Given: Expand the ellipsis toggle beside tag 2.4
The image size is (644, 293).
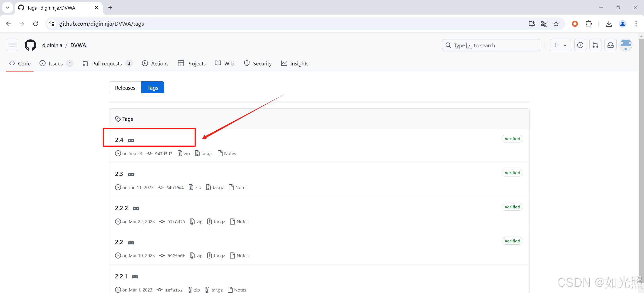Looking at the screenshot, I should pos(131,140).
